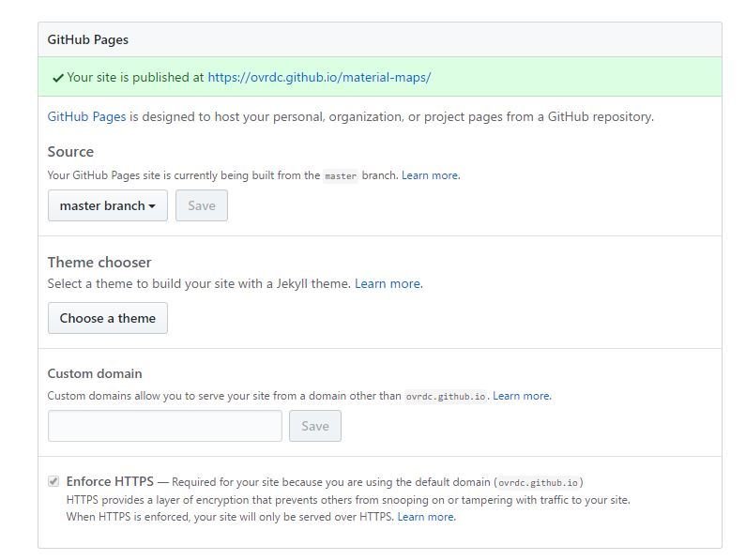Click the Theme chooser heading
The width and height of the screenshot is (746, 560).
coord(99,262)
